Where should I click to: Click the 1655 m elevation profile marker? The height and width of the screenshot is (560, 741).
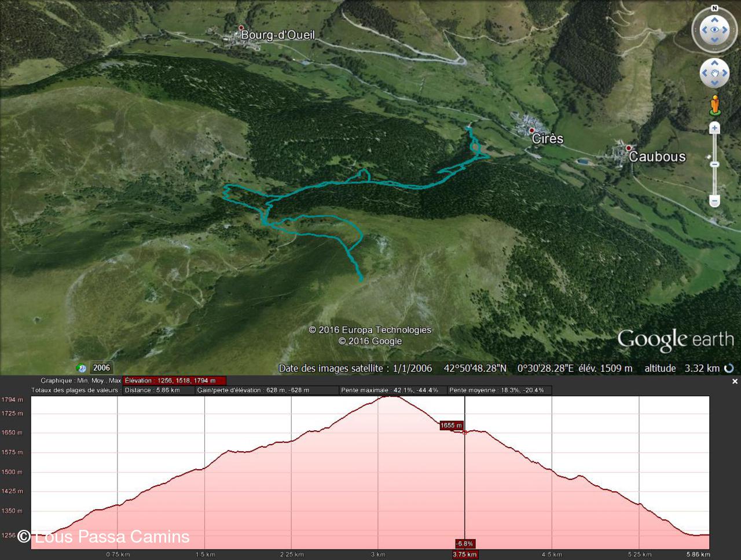(x=452, y=426)
